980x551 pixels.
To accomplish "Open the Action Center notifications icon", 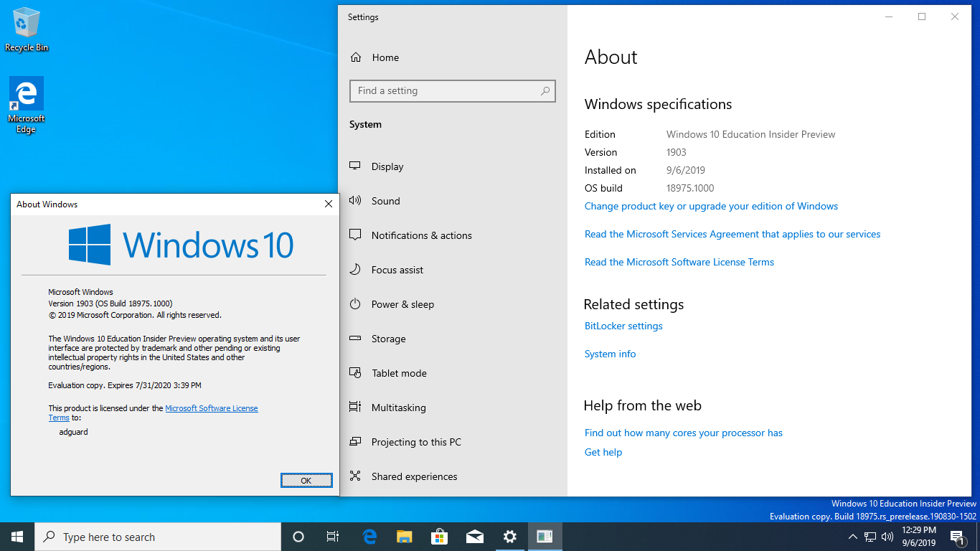I will tap(957, 537).
